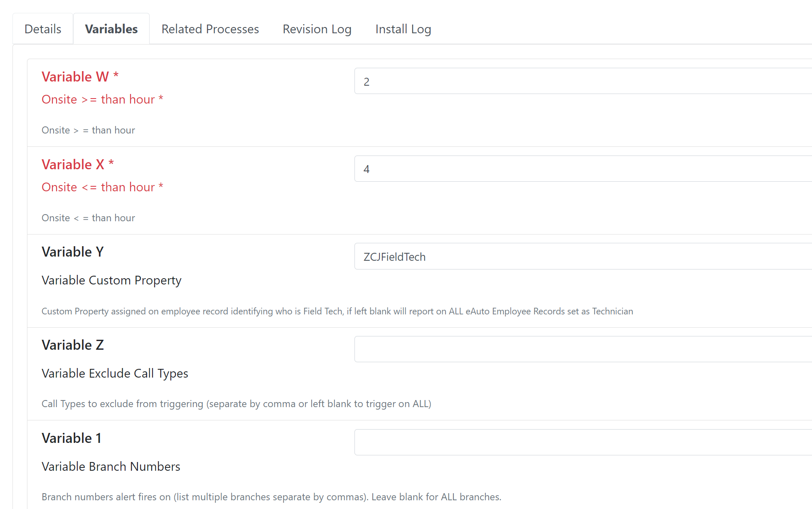Click the Variable 1 heading label
This screenshot has width=812, height=509.
click(x=71, y=438)
